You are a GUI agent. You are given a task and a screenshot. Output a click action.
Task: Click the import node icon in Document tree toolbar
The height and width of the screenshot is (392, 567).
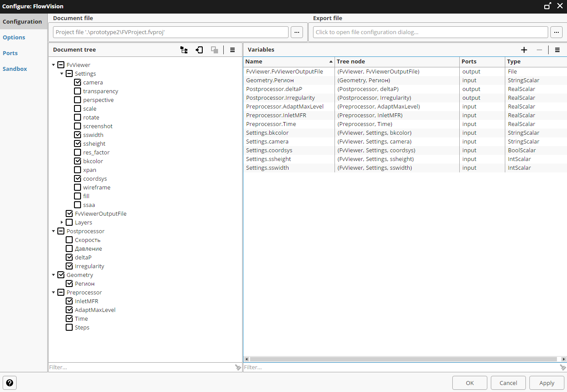(x=199, y=50)
